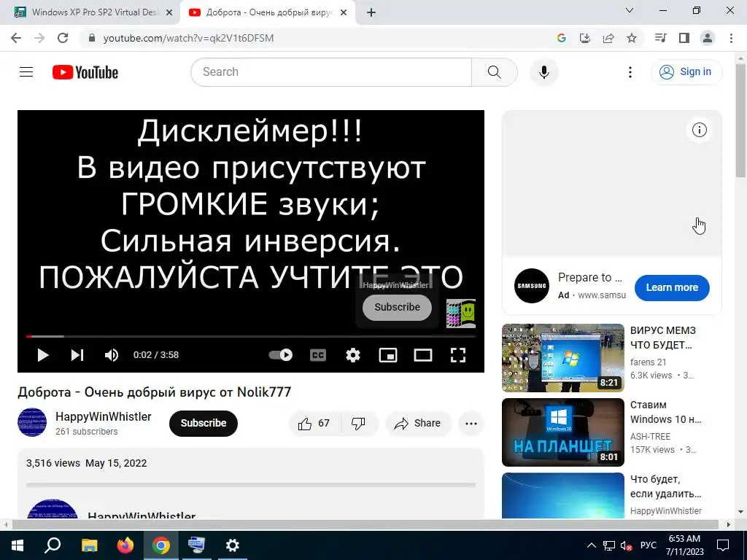Open HappyWinWhistler channel name link
The width and height of the screenshot is (747, 560).
click(x=104, y=416)
